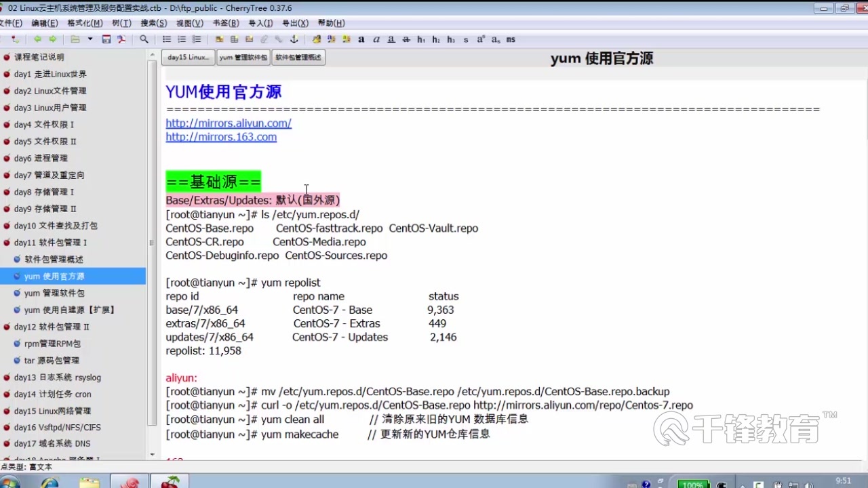Image resolution: width=868 pixels, height=488 pixels.
Task: Apply bulleted list formatting
Action: [x=167, y=39]
